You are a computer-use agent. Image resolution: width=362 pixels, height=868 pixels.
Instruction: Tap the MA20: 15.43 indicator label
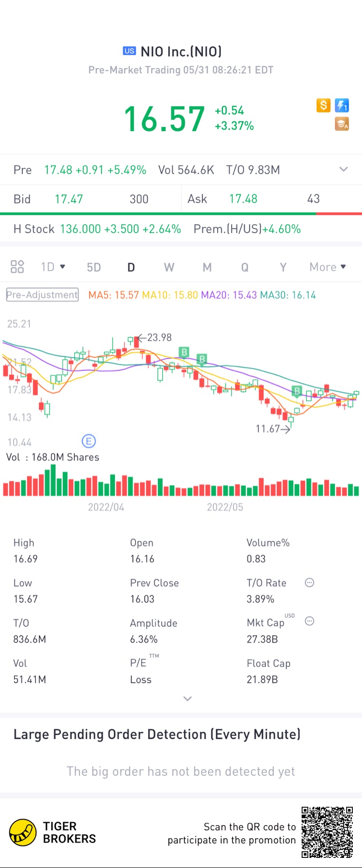[229, 295]
